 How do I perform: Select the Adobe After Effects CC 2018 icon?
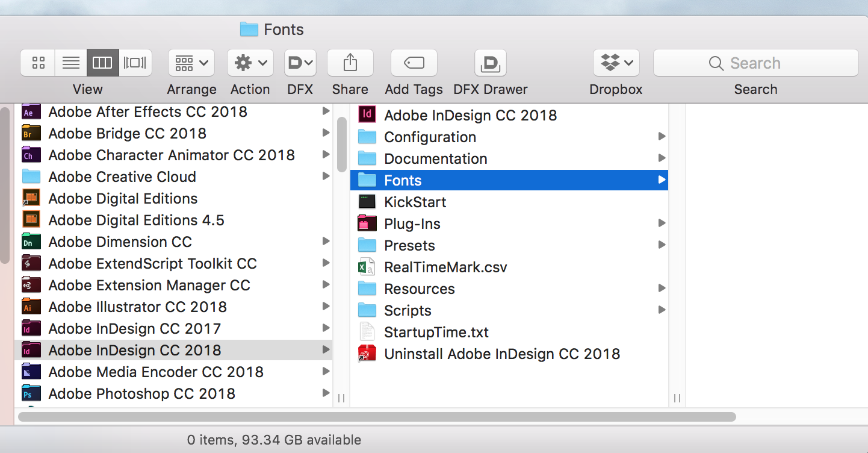pos(31,112)
